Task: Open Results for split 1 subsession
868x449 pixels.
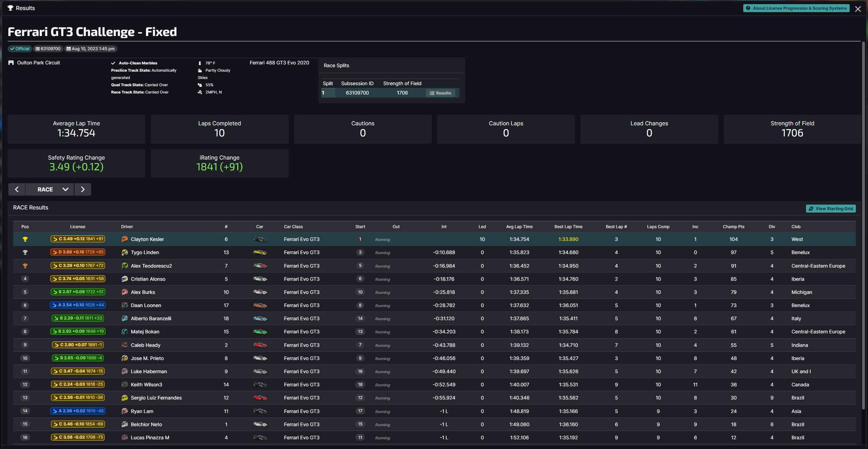Action: point(440,93)
